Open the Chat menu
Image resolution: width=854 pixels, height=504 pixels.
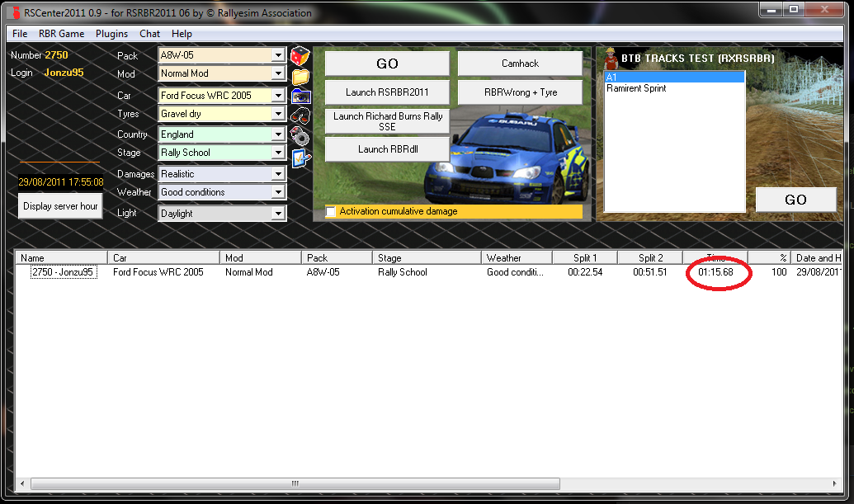150,34
